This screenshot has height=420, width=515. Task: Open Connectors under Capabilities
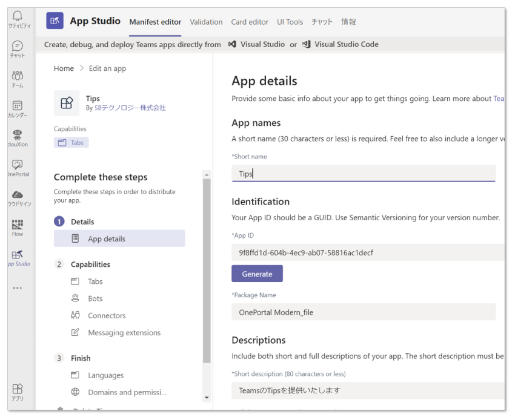[x=107, y=316]
